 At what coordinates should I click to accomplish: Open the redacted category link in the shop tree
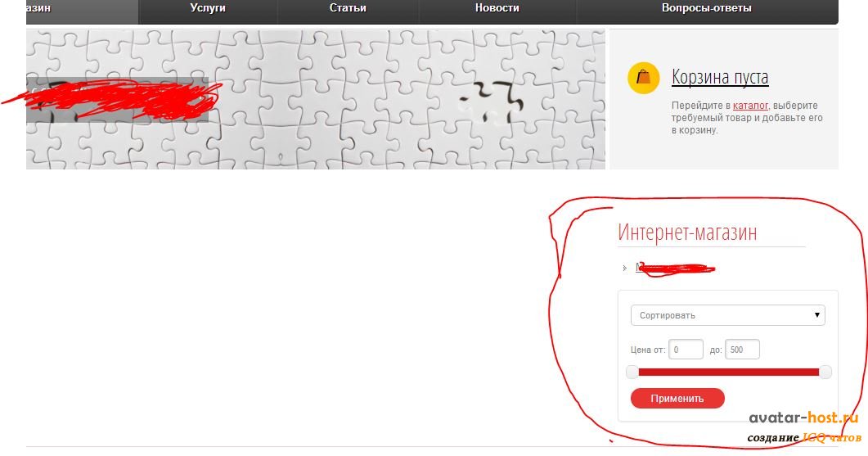tap(675, 269)
